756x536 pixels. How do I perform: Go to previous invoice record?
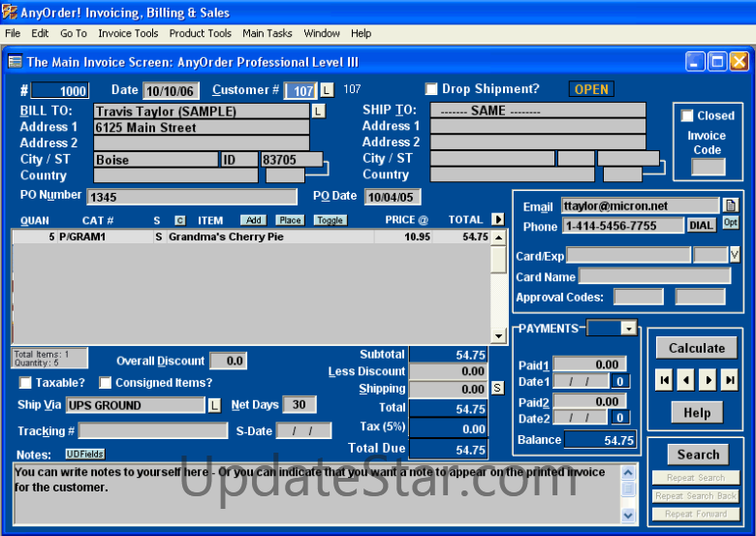[x=685, y=380]
